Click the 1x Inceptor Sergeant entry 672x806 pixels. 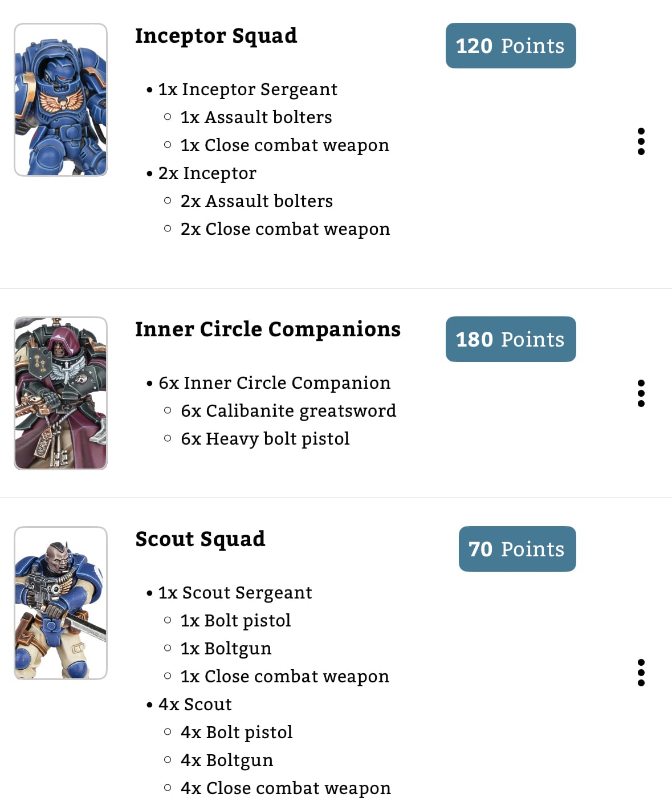point(248,89)
